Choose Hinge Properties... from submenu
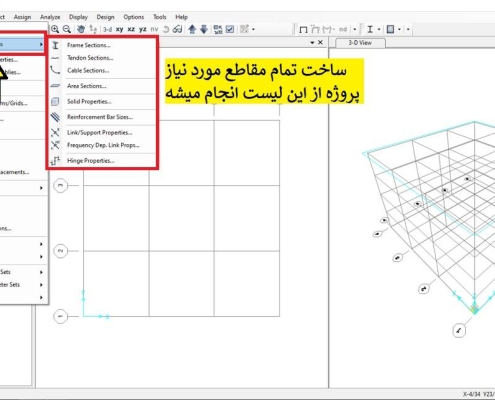The image size is (495, 400). pos(102,161)
